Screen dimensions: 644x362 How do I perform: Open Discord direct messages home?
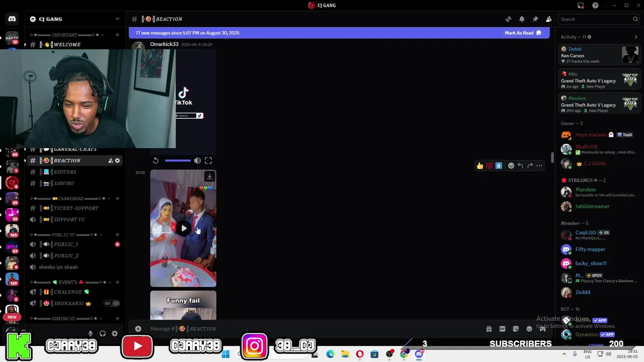[12, 19]
